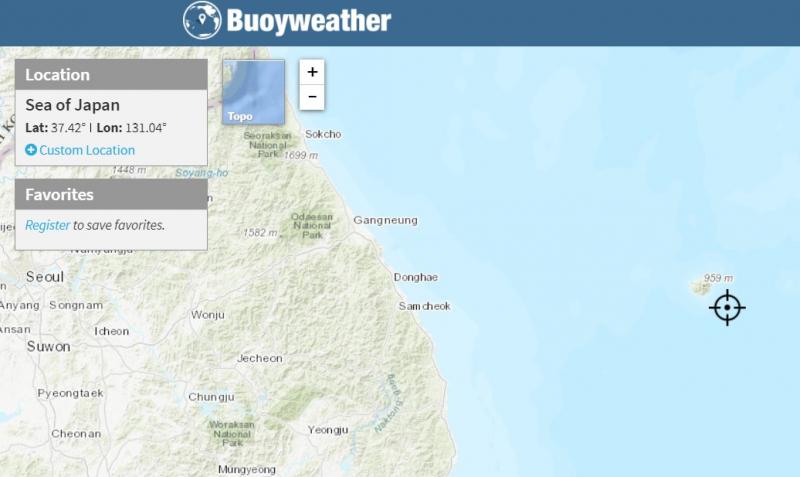Click Donghae city label on the map
The width and height of the screenshot is (800, 477).
coord(416,276)
